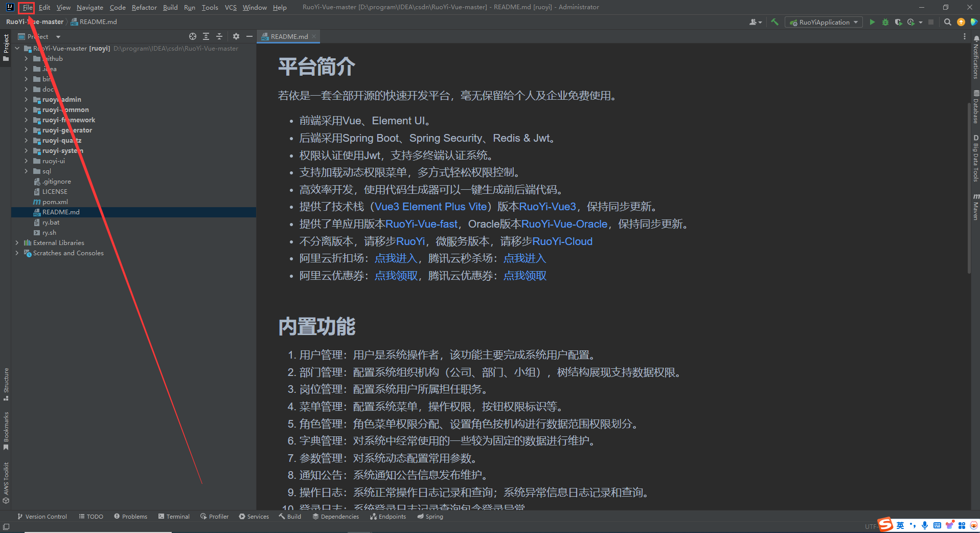Screen dimensions: 980x533
Task: Open the RuoYi-Cloud link
Action: pyautogui.click(x=562, y=241)
